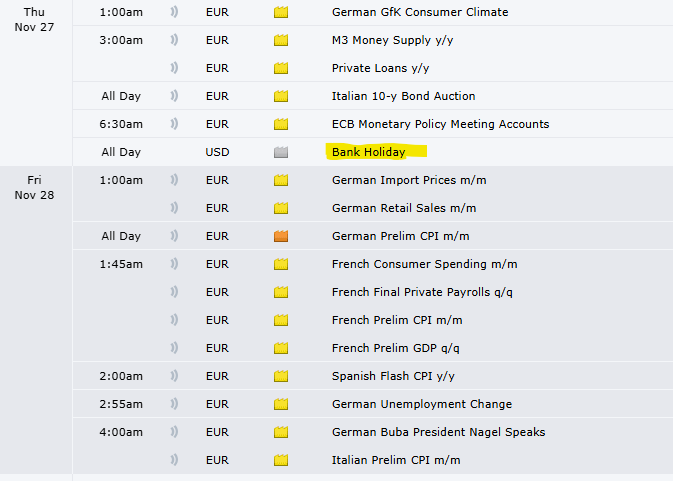Click the yellow impact icon for Spanish Flash CPI
Screen dimensions: 673x481
[280, 376]
